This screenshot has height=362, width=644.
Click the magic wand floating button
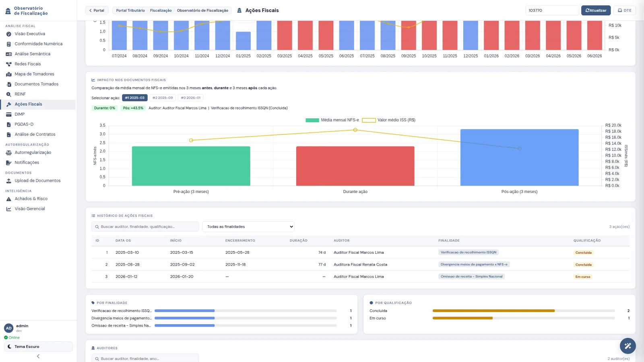coord(627,346)
